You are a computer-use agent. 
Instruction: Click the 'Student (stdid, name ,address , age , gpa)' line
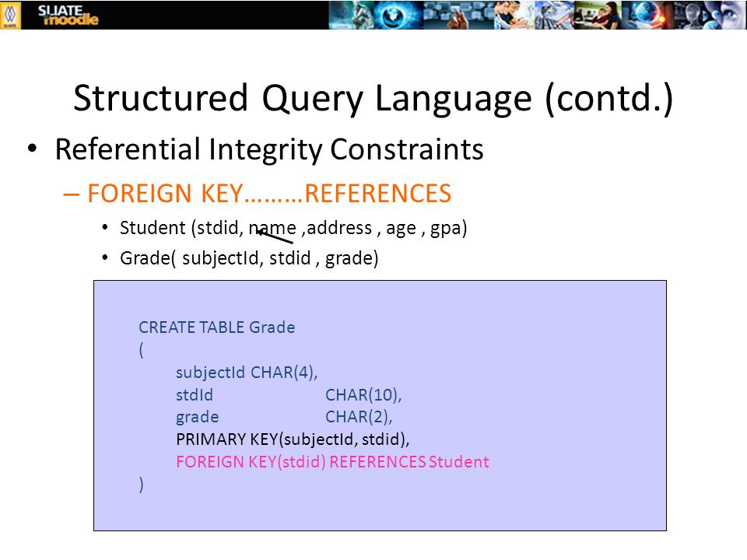pos(293,228)
